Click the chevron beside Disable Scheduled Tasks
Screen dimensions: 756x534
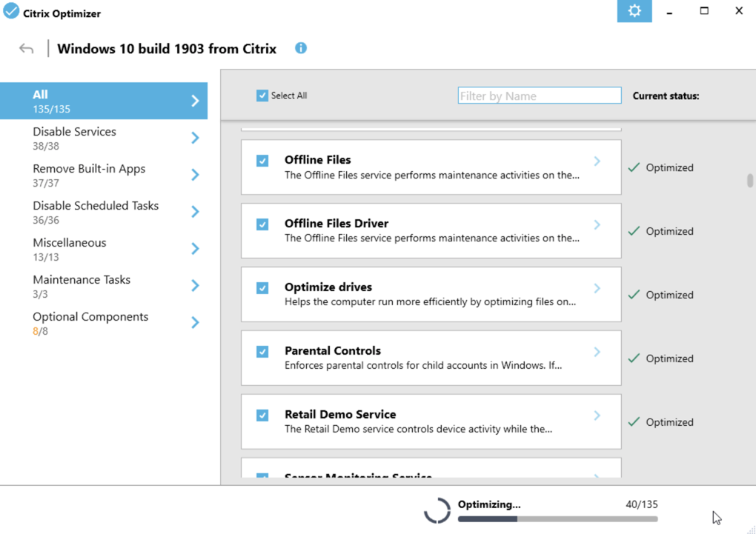pos(195,212)
